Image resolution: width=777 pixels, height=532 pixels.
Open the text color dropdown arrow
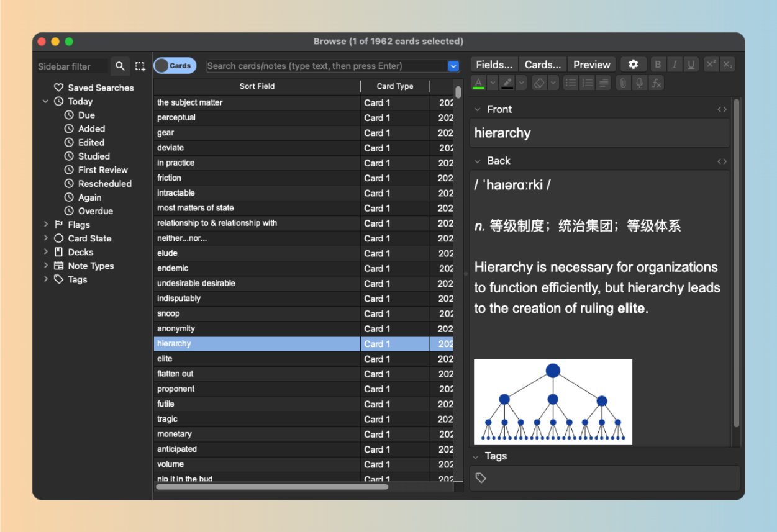click(493, 83)
